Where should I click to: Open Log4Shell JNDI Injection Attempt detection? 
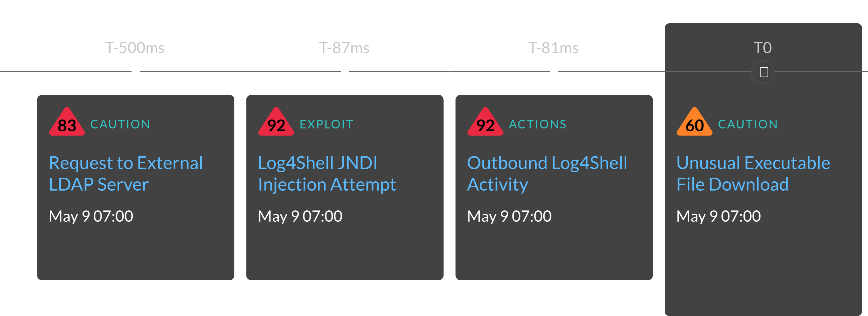(x=327, y=174)
